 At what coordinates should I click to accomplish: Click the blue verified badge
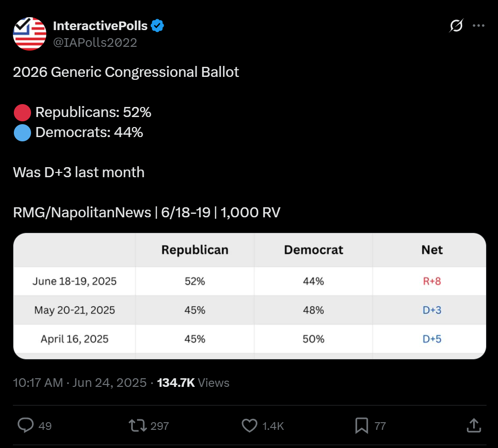[x=157, y=25]
